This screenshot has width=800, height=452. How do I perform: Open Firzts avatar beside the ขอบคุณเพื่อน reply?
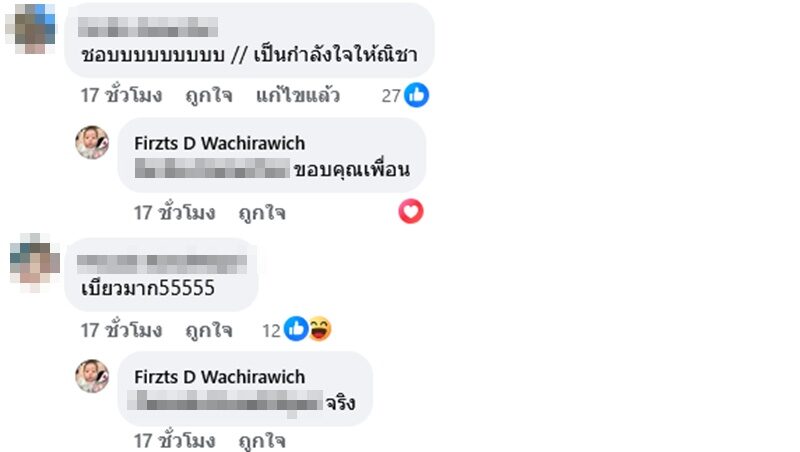click(92, 142)
